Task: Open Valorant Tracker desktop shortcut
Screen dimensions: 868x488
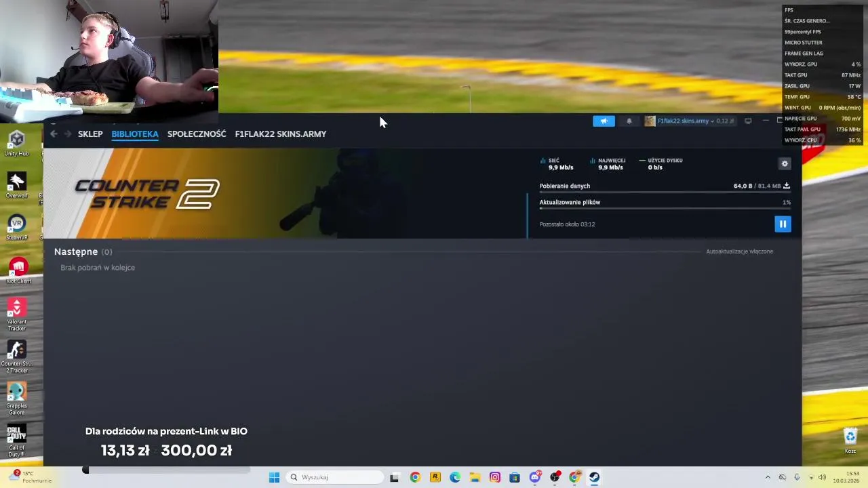Action: 17,315
